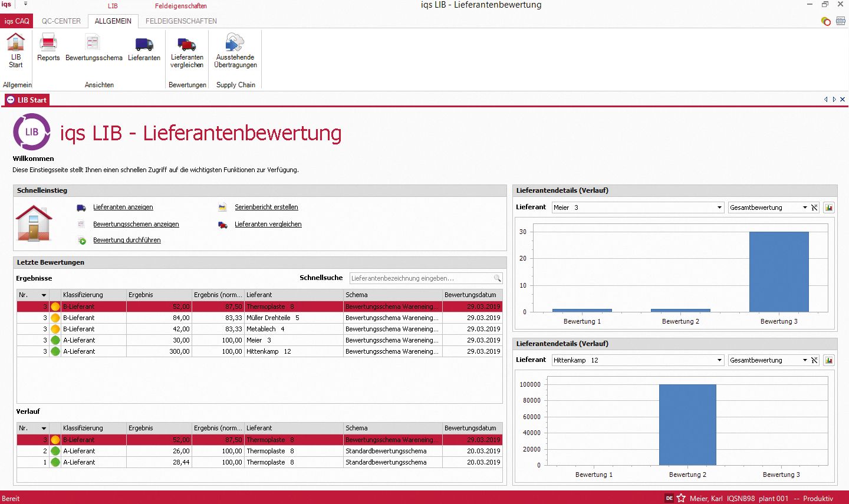This screenshot has width=849, height=504.
Task: Toggle normalized values for the Hittenkamp chart
Action: point(815,360)
